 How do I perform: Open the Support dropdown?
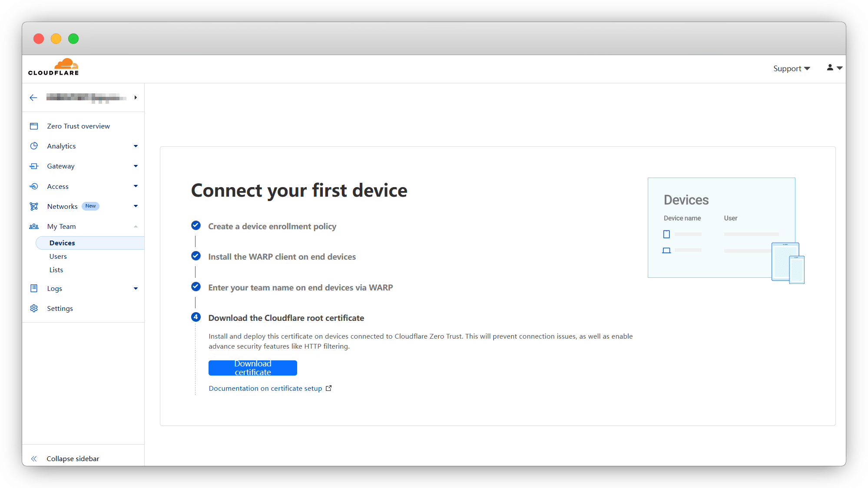792,68
